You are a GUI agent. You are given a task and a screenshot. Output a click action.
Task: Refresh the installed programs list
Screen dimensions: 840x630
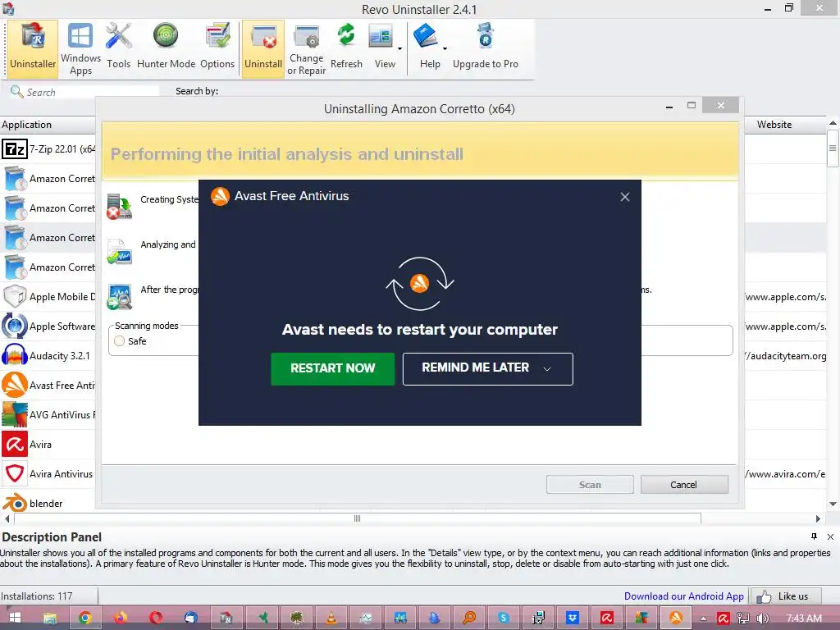point(346,48)
